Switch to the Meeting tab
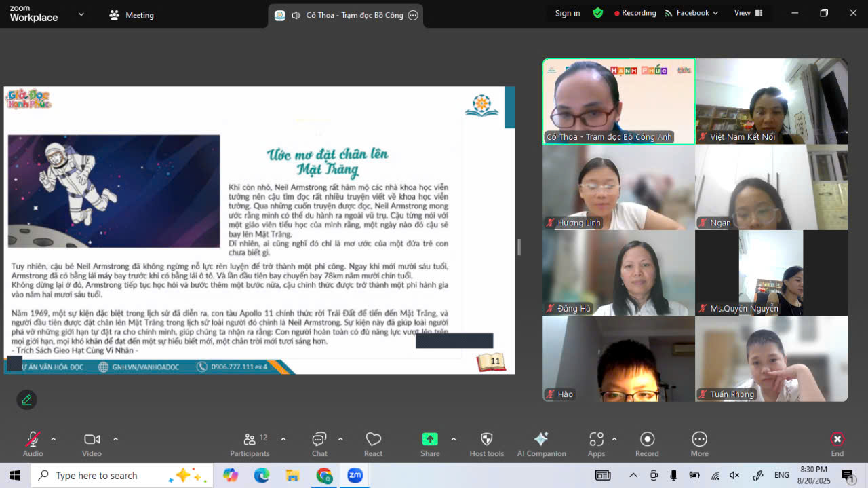The width and height of the screenshot is (868, 488). [x=132, y=15]
